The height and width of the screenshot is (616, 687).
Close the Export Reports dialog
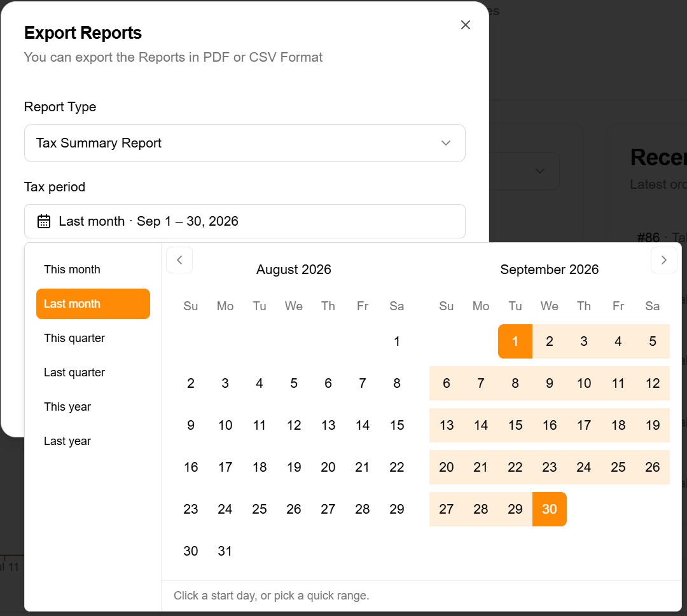465,25
